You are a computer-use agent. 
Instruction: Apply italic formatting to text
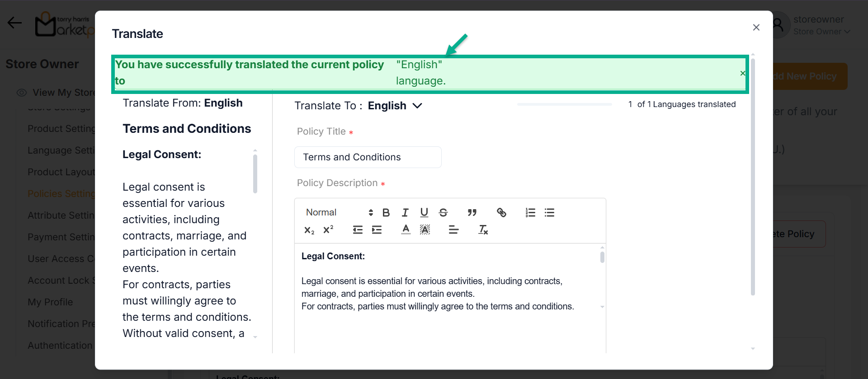pos(405,213)
